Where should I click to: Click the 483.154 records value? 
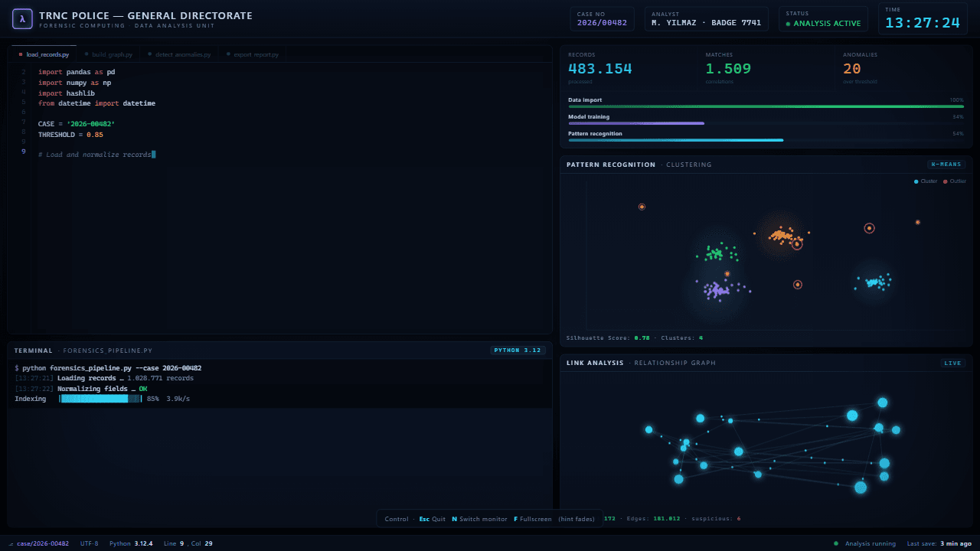(600, 68)
